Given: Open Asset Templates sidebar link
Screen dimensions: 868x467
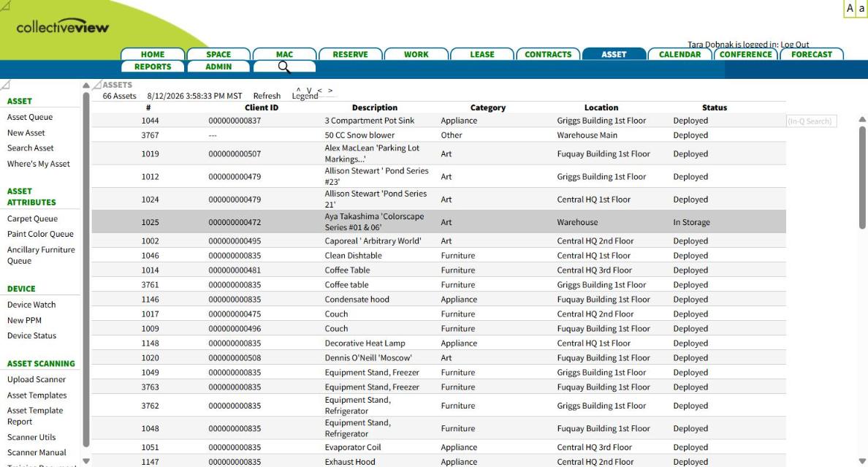Looking at the screenshot, I should 37,395.
